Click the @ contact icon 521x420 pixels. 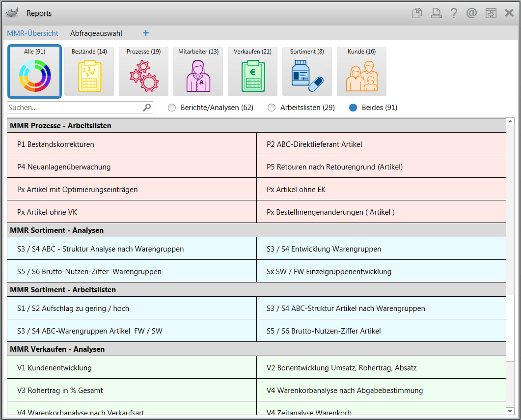click(x=471, y=13)
